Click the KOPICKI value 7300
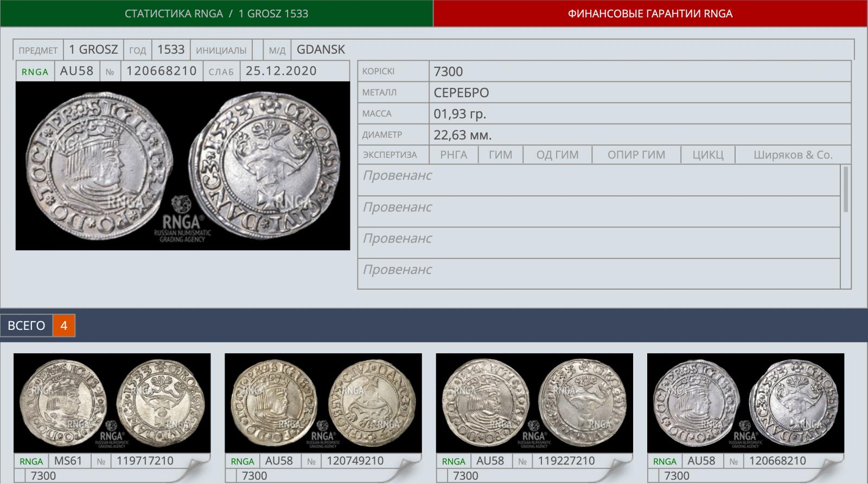This screenshot has height=484, width=868. tap(448, 72)
